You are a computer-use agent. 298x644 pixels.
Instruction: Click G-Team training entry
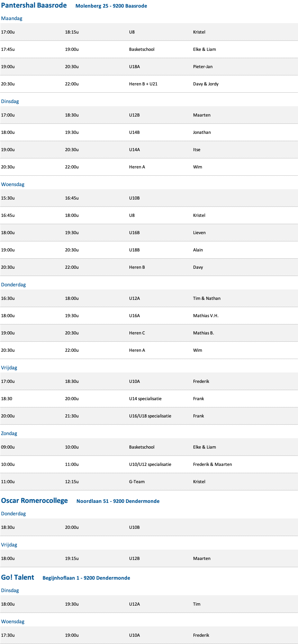137,481
